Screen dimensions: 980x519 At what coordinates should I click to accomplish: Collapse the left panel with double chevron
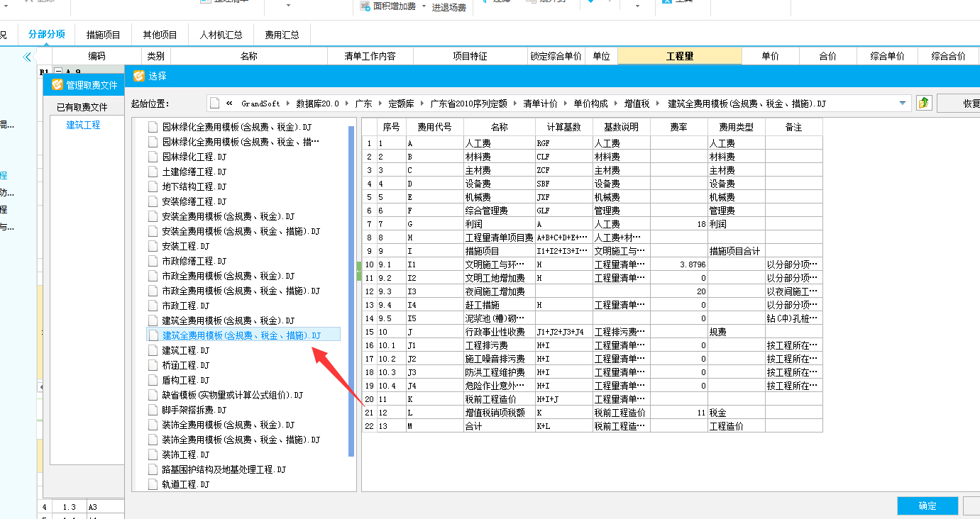tap(27, 57)
